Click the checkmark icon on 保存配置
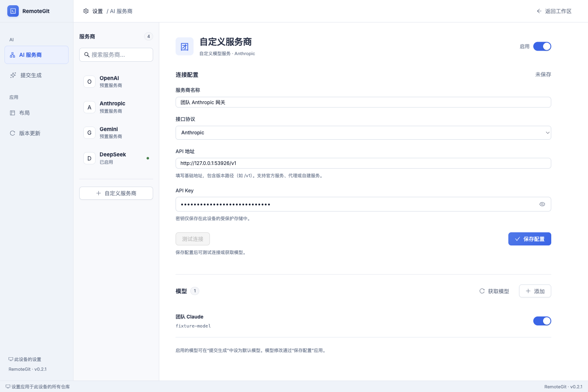The image size is (588, 392). pyautogui.click(x=518, y=239)
